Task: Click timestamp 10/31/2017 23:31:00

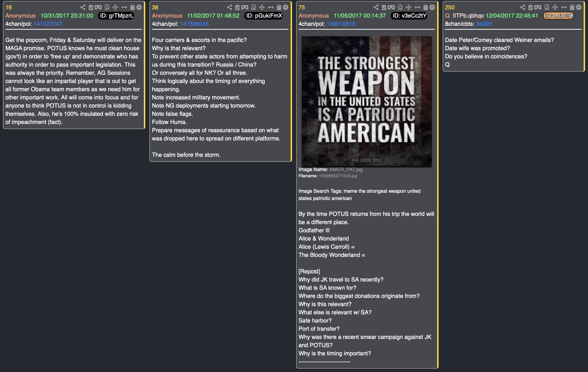Action: [x=67, y=16]
